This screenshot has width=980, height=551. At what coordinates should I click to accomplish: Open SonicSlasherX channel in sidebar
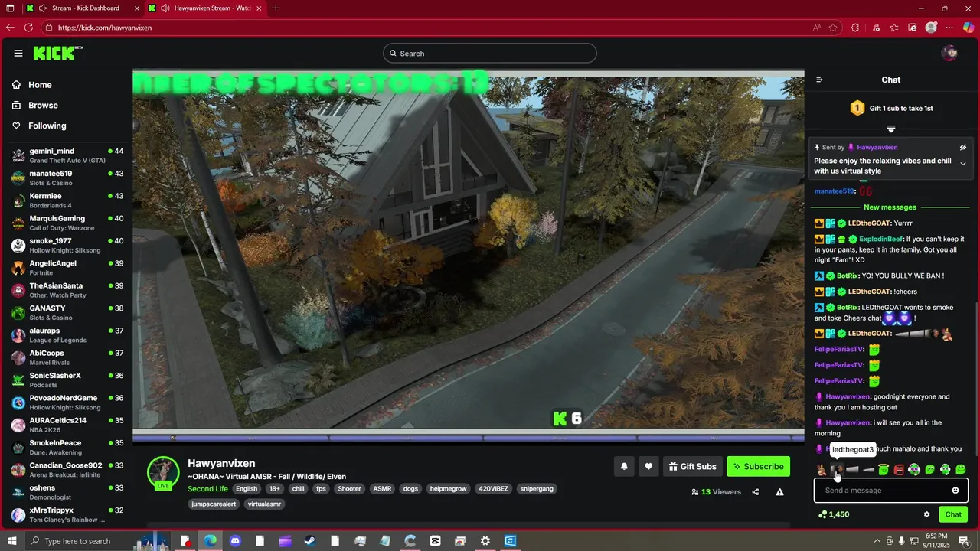click(x=67, y=380)
